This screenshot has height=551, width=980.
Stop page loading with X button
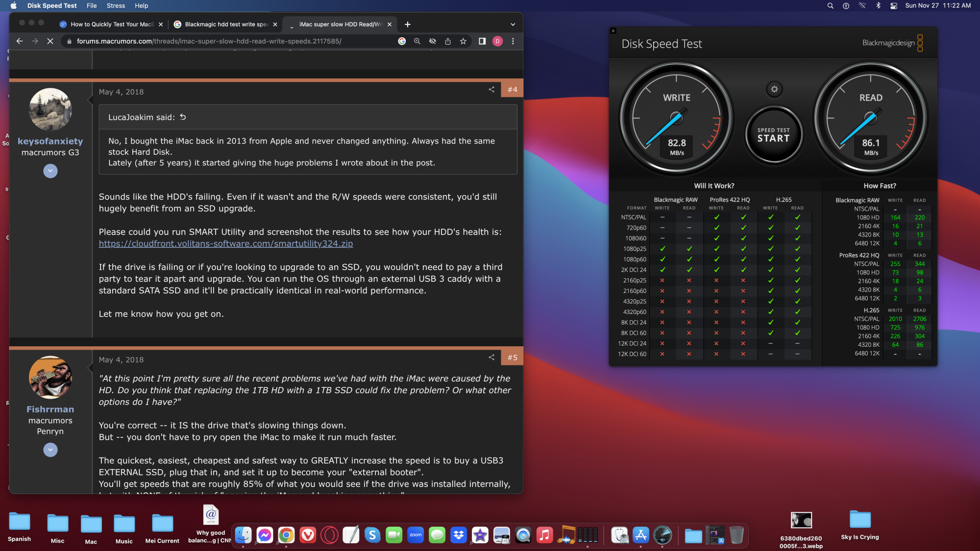tap(50, 41)
